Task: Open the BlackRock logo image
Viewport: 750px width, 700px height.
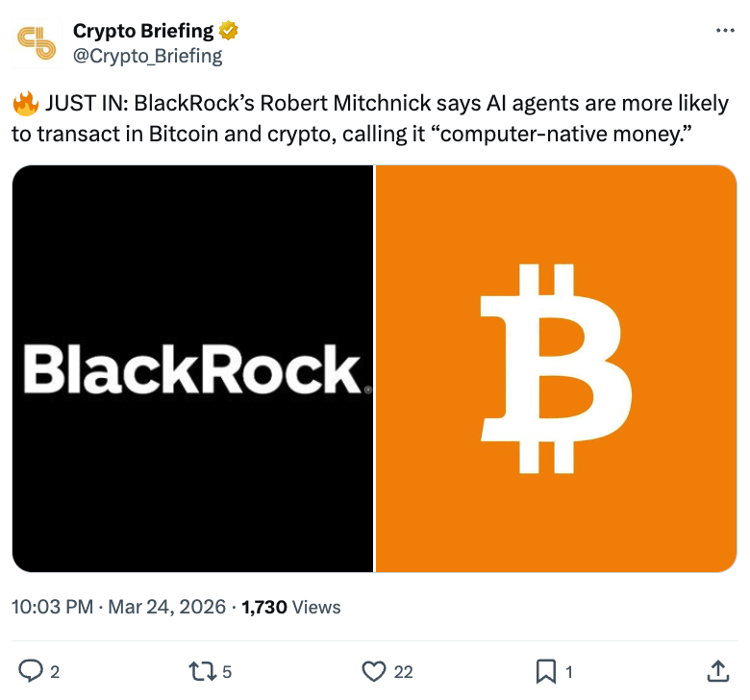Action: (192, 369)
